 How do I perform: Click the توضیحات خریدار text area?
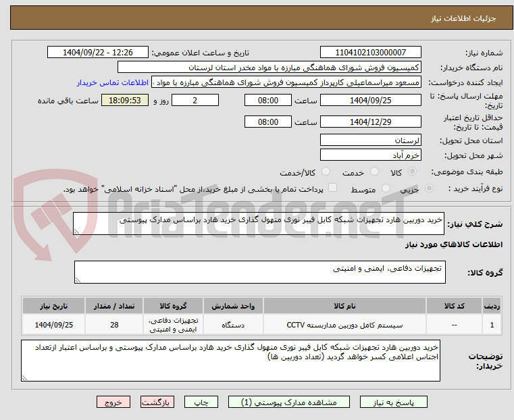click(x=230, y=361)
